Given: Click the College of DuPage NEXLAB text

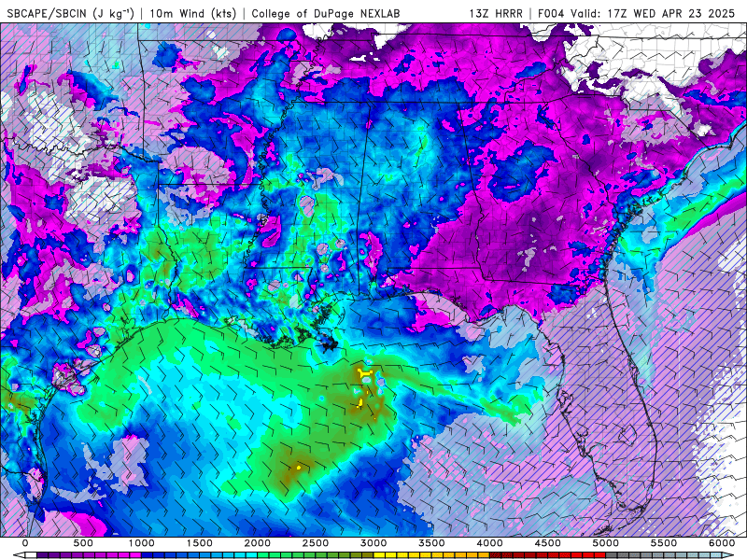Looking at the screenshot, I should pos(326,13).
